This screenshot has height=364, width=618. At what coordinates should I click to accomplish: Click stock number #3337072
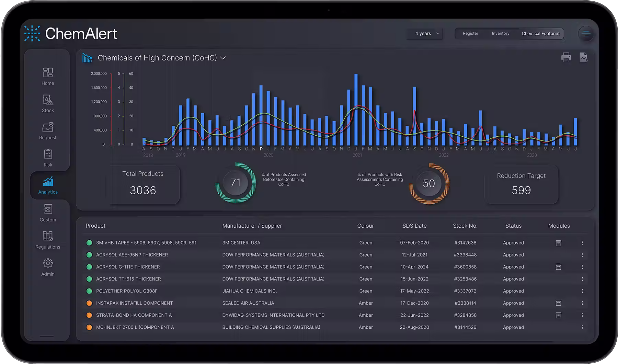pos(465,291)
